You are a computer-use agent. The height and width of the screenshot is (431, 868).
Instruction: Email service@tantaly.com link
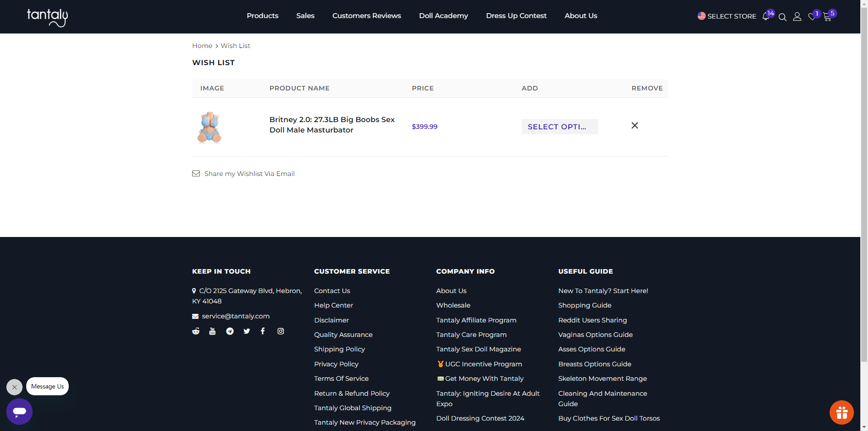236,316
